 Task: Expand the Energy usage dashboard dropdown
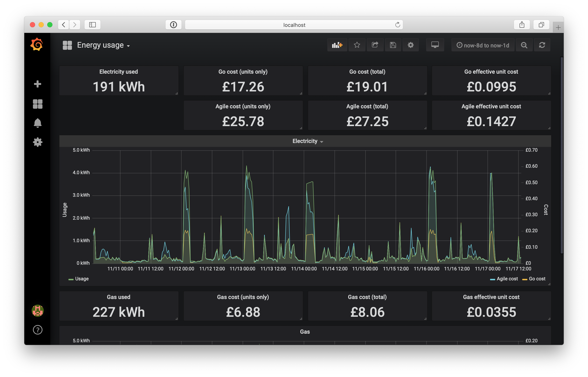pos(103,45)
